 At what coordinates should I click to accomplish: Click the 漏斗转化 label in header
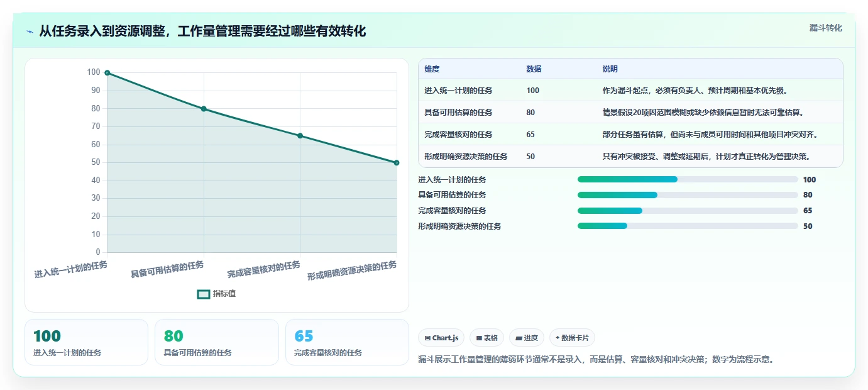pos(825,28)
